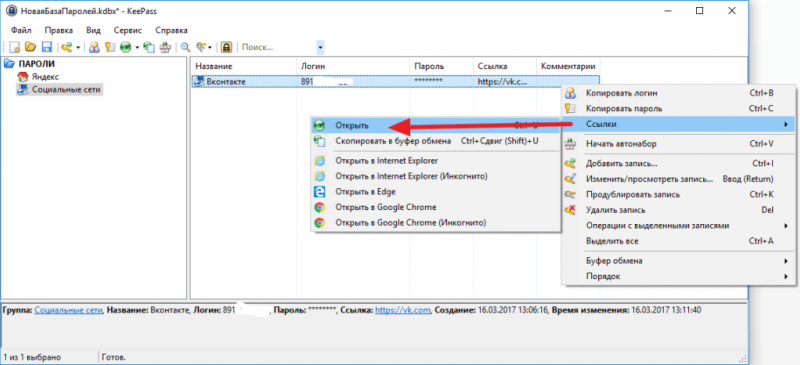Choose Скопировать в буфер обмена item
Viewport: 800px width, 365px height.
point(435,140)
